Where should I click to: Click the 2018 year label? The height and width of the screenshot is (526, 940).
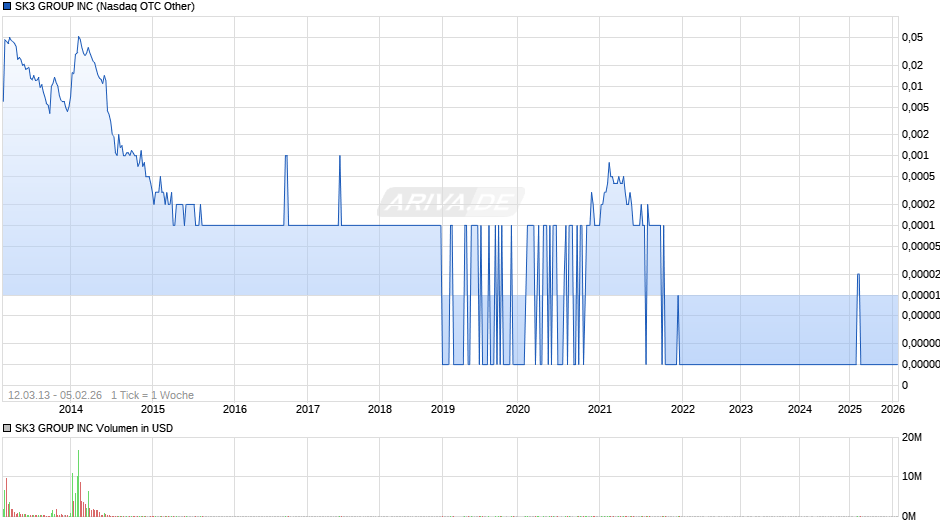pyautogui.click(x=379, y=409)
